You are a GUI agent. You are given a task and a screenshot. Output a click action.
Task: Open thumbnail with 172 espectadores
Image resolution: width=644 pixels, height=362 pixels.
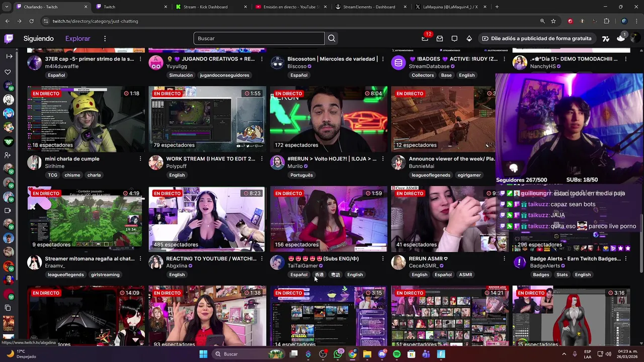point(329,119)
